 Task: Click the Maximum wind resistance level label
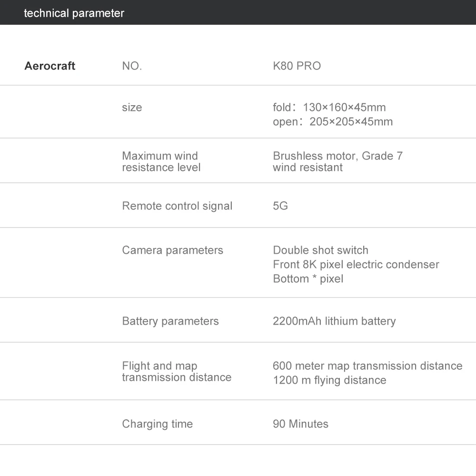tap(161, 161)
